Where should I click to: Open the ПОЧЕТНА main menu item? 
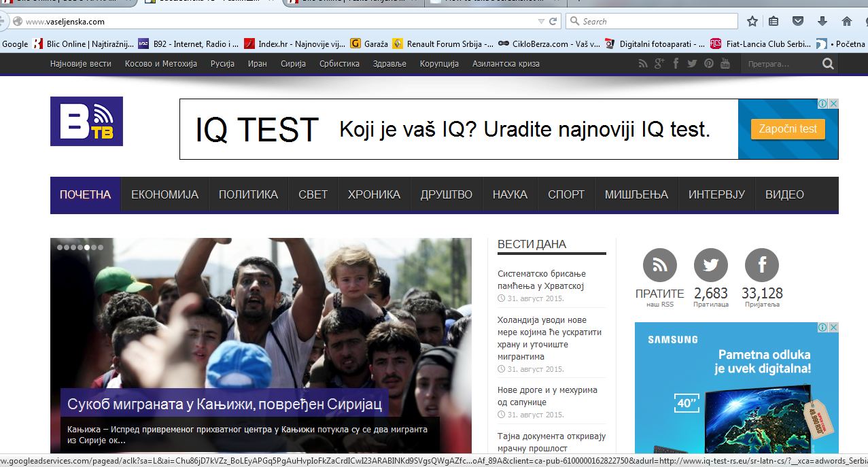[85, 195]
